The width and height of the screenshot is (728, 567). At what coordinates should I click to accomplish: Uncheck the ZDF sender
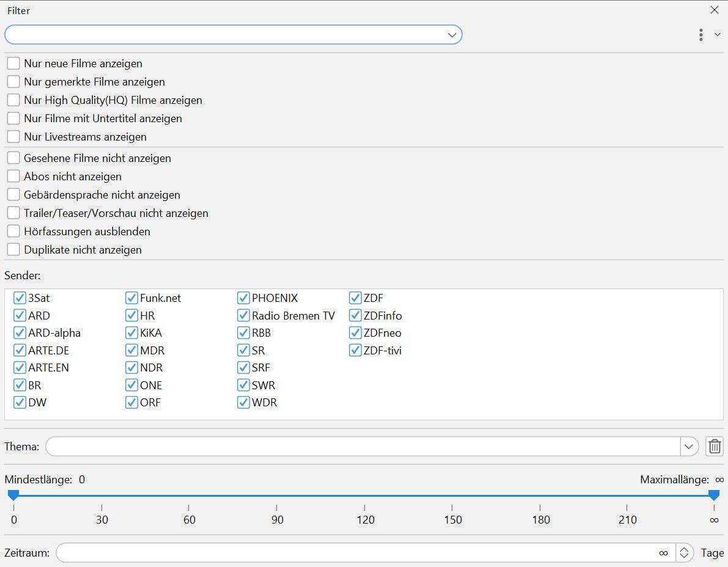pyautogui.click(x=355, y=298)
